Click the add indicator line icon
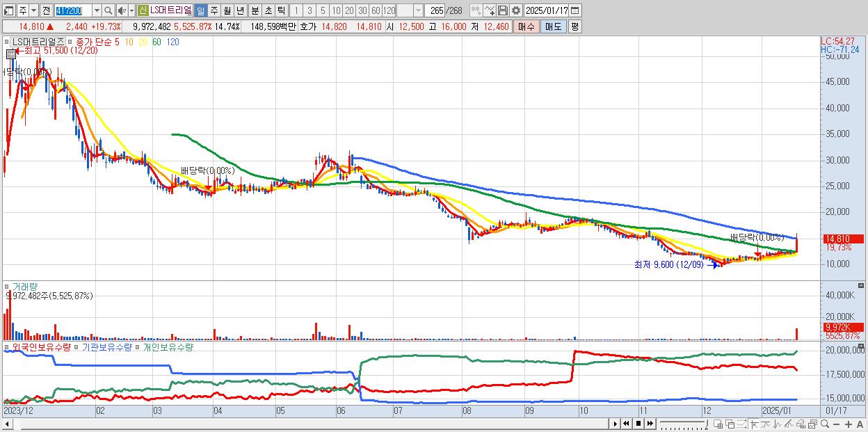Screen dimensions: 868x432 pos(490,10)
